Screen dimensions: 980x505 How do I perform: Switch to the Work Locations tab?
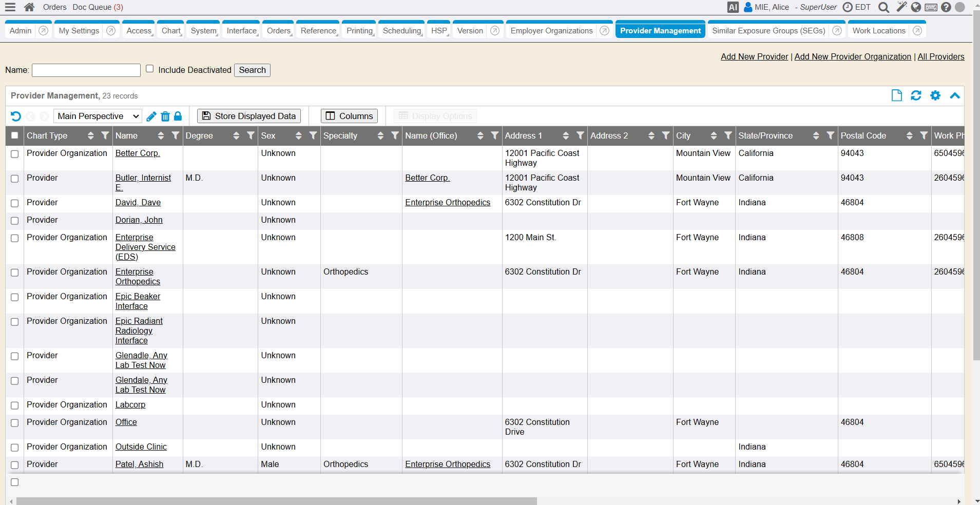[878, 31]
